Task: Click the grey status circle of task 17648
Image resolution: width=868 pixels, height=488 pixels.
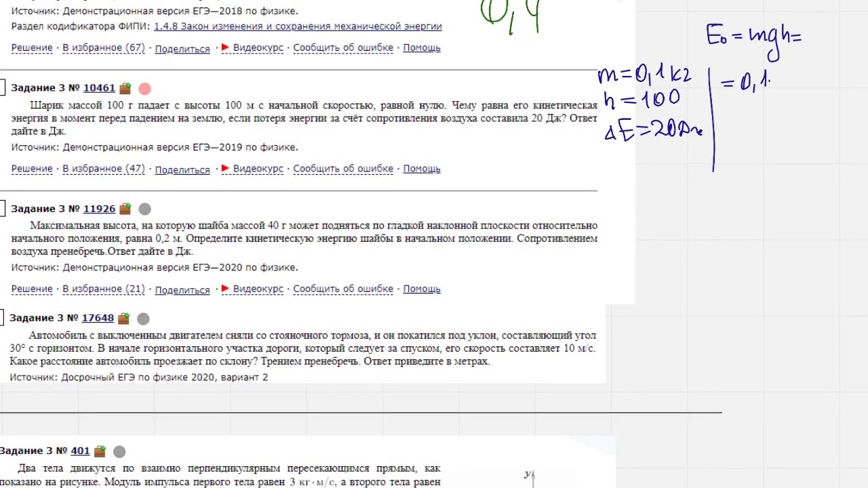Action: [143, 319]
